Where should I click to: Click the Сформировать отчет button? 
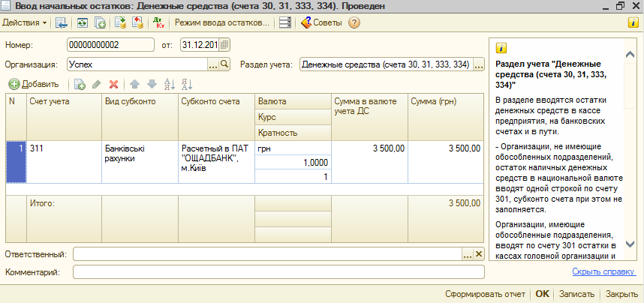point(486,294)
